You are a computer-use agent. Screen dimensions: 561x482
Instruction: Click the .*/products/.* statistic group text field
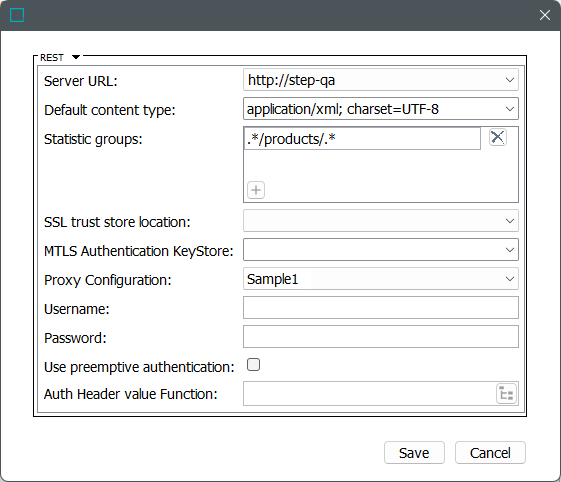point(362,139)
